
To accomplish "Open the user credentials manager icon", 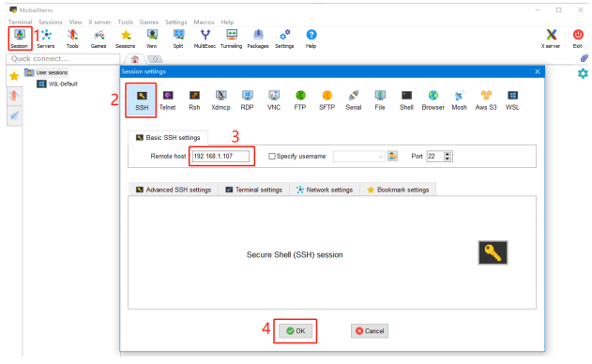I will [x=393, y=156].
